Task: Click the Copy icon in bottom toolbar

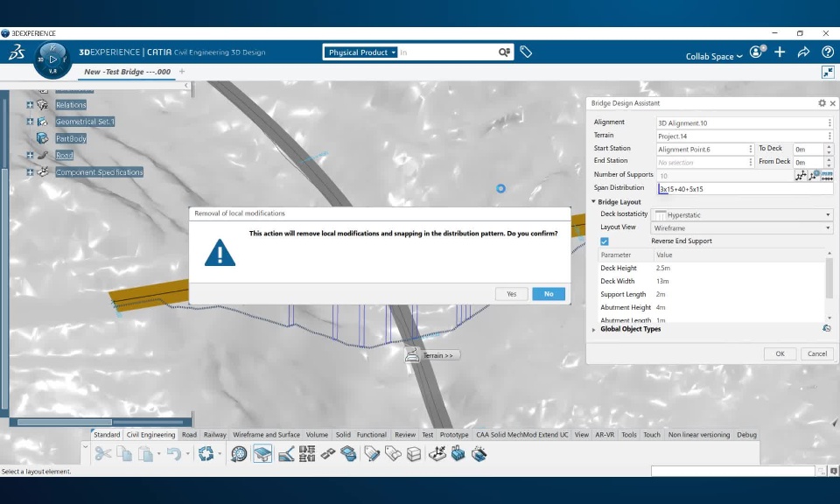Action: pyautogui.click(x=124, y=454)
